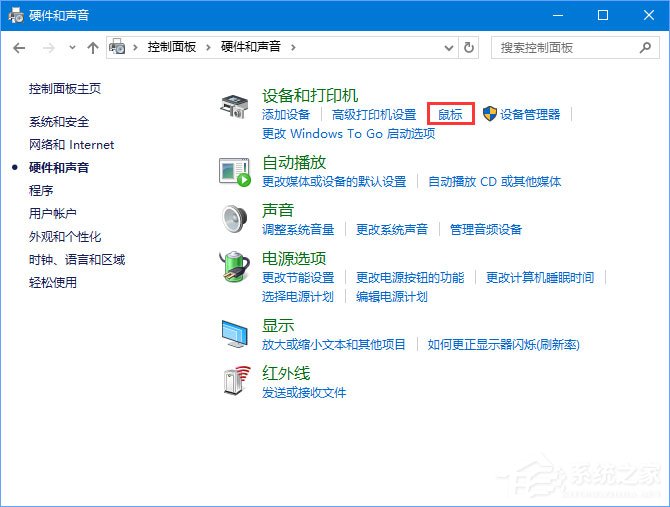Open 网络和 Internet in the sidebar
This screenshot has height=507, width=670.
(71, 145)
